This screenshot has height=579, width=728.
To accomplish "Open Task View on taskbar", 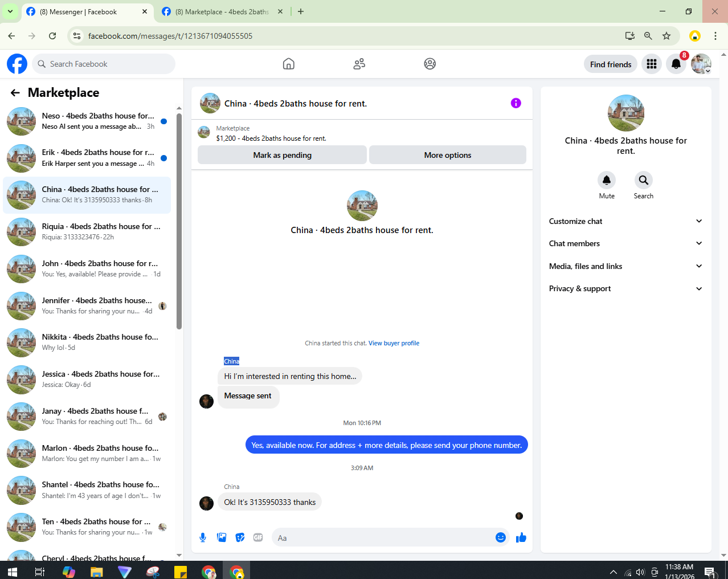I will pos(40,572).
